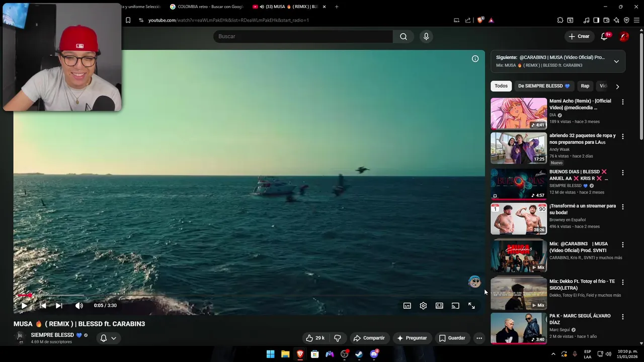Share this page from address bar
Viewport: 644px width, 362px height.
tap(468, 20)
